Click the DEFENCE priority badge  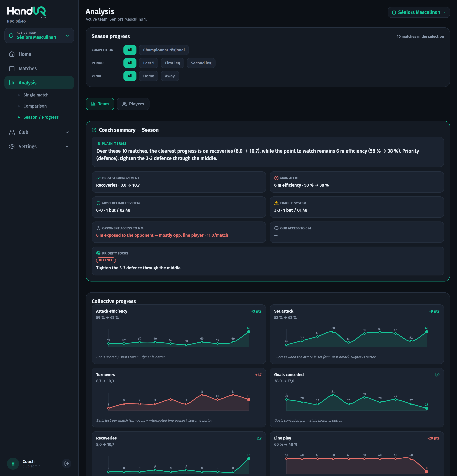[x=106, y=260]
